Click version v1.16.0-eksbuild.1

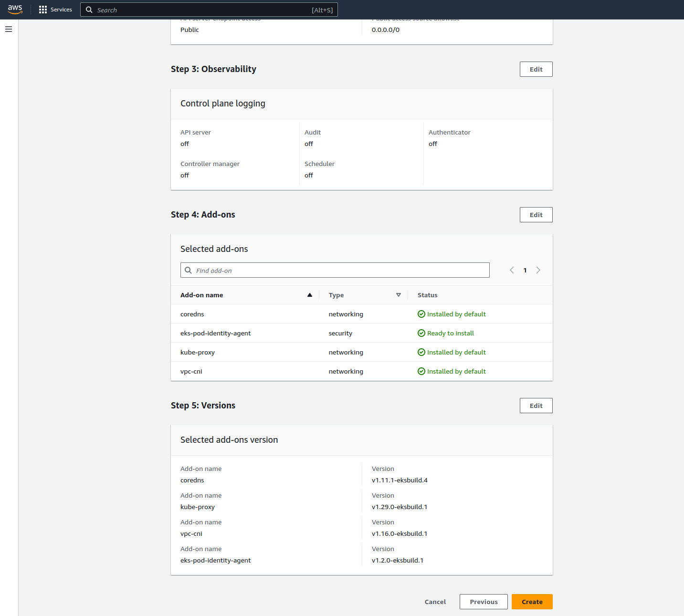[400, 533]
